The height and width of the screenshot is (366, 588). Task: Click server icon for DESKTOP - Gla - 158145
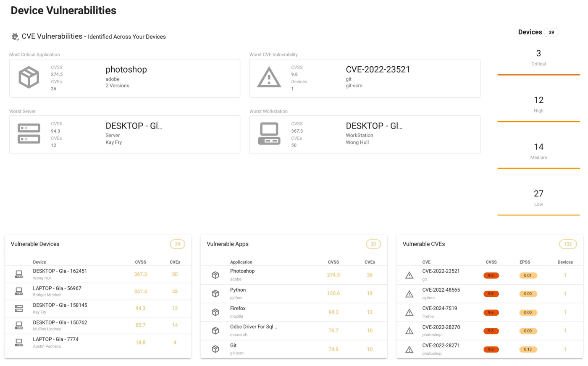19,308
